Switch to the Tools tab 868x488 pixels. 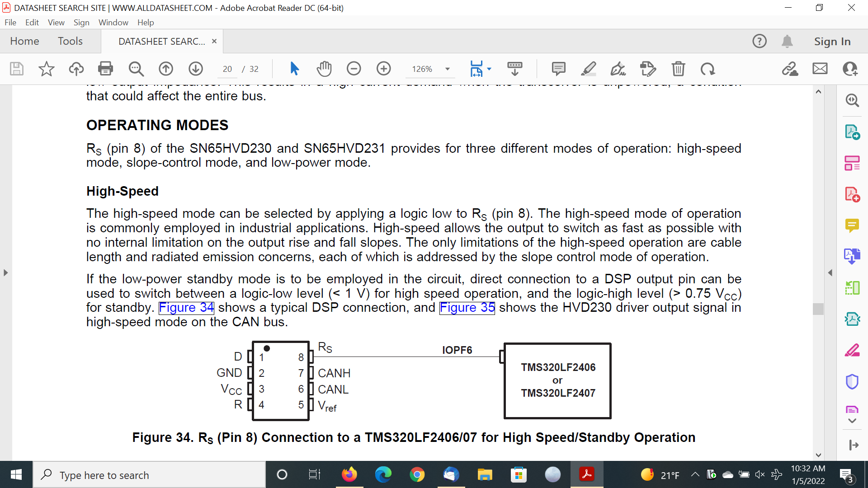click(x=70, y=41)
